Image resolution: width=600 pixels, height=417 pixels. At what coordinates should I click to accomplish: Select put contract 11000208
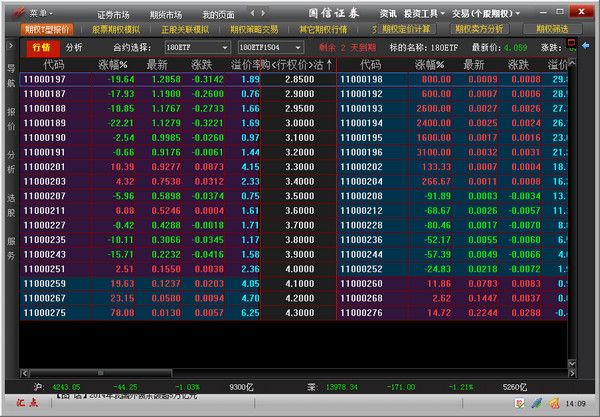[x=361, y=196]
